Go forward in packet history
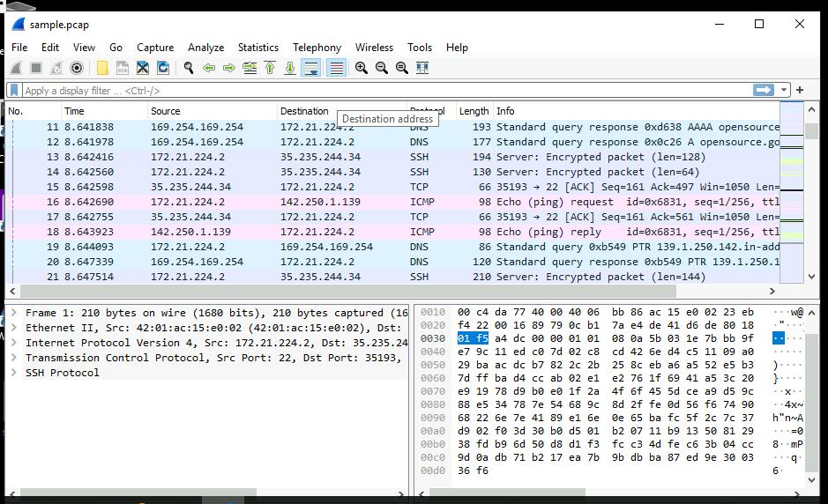 coord(229,68)
